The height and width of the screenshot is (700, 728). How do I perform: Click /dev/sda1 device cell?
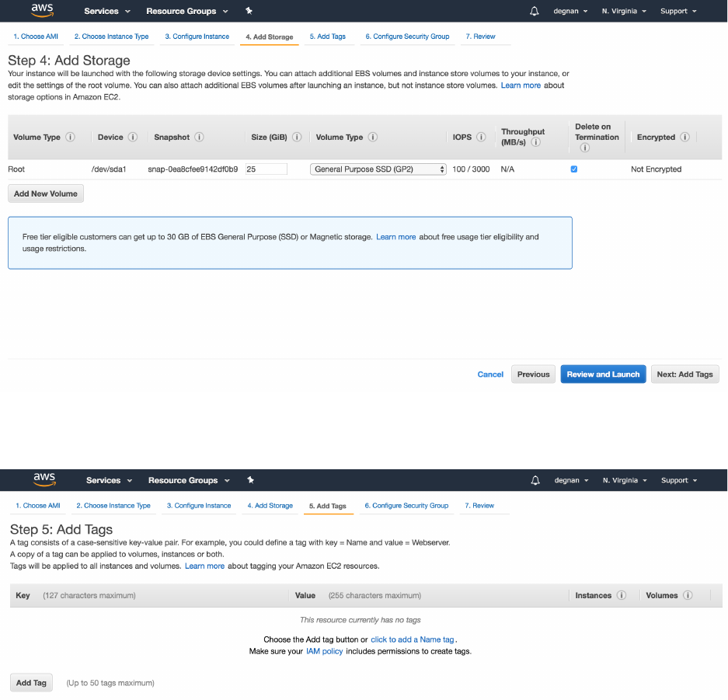[109, 169]
